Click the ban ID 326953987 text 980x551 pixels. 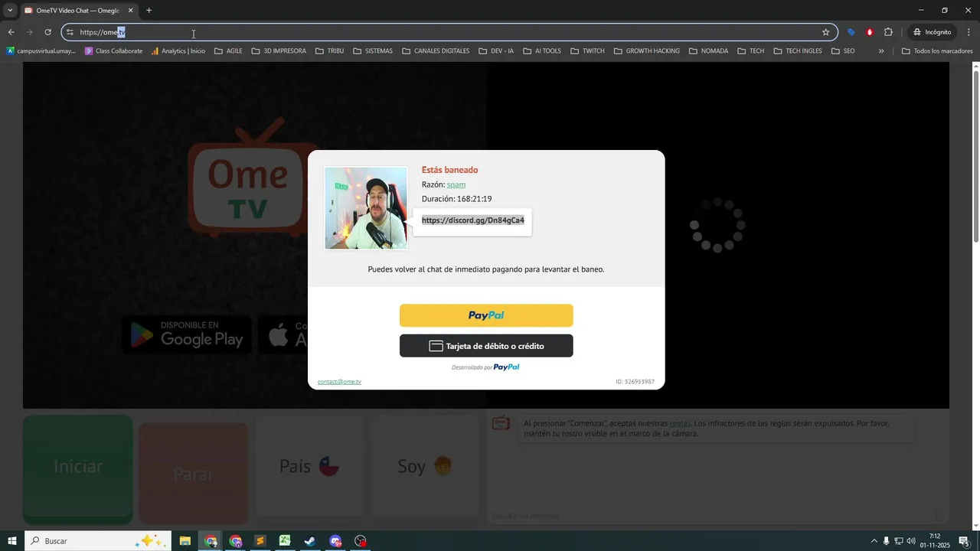pyautogui.click(x=635, y=382)
